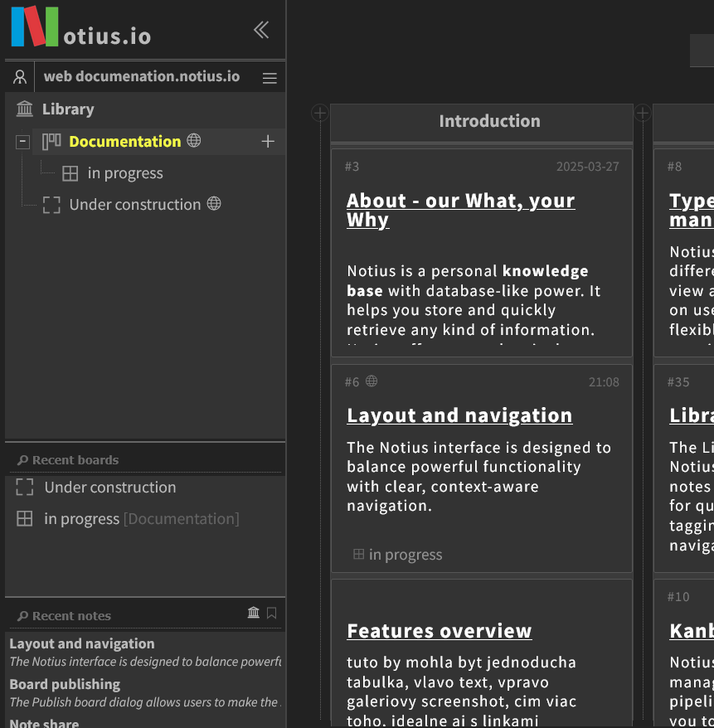Click the Introduction column header
714x728 pixels.
482,122
